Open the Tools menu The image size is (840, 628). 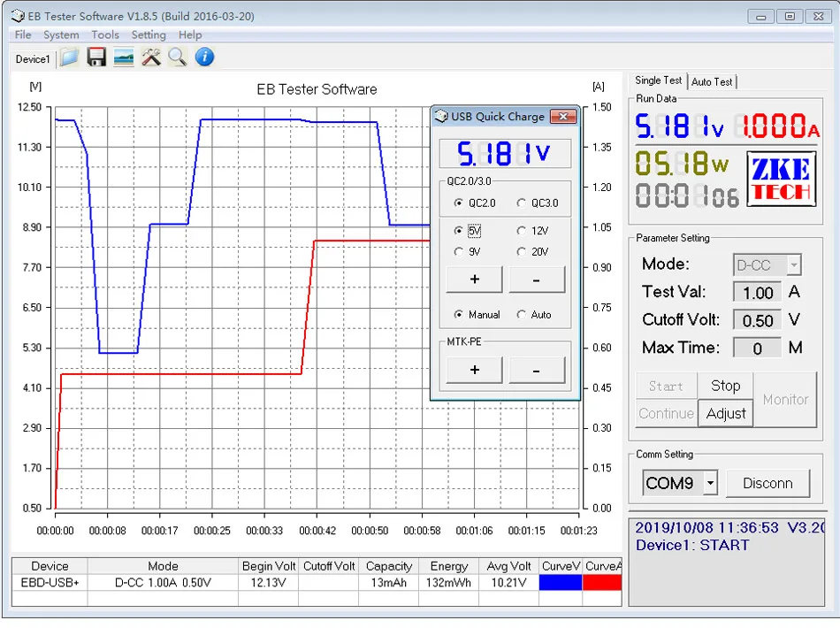click(105, 34)
